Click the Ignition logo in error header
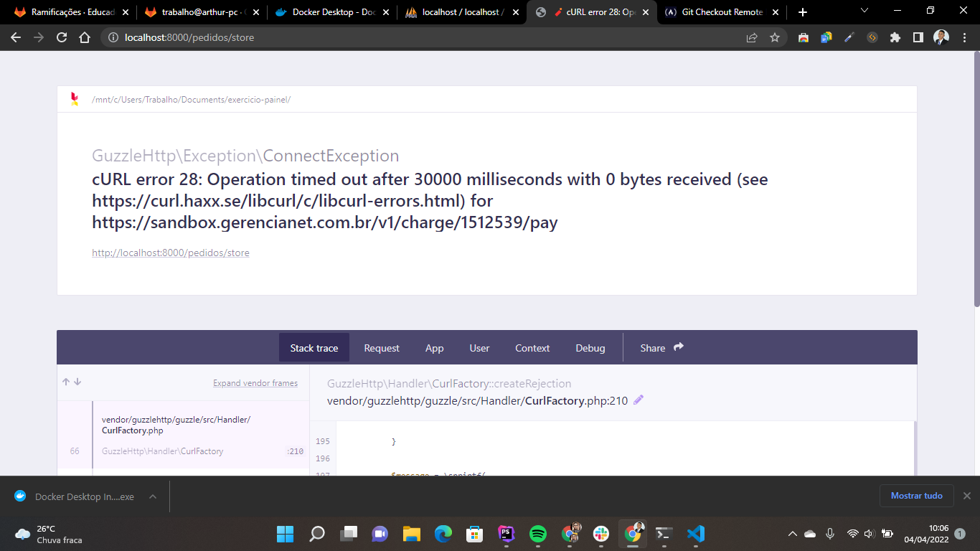Viewport: 980px width, 551px height. pos(75,99)
